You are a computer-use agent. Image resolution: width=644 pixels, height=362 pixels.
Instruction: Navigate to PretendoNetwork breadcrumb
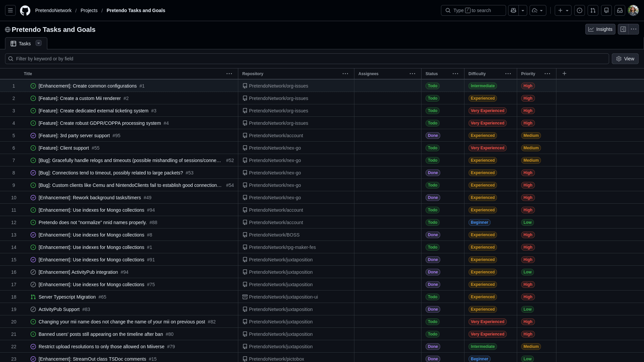pos(53,10)
